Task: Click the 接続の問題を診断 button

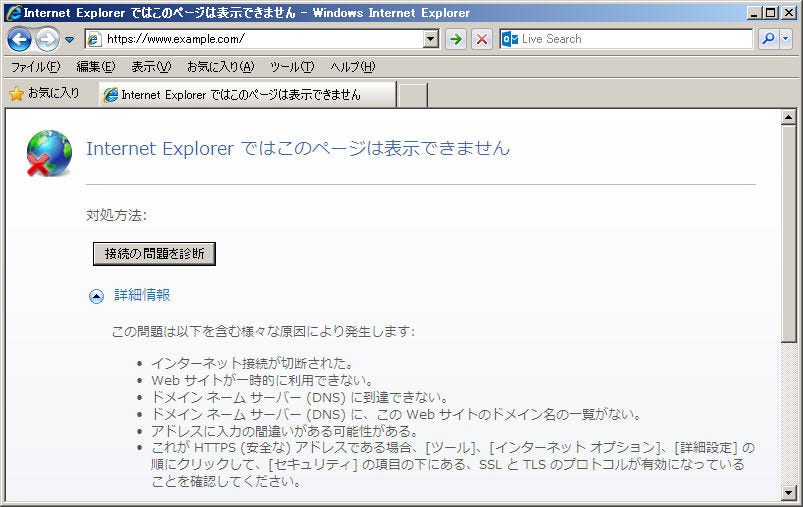Action: click(154, 254)
